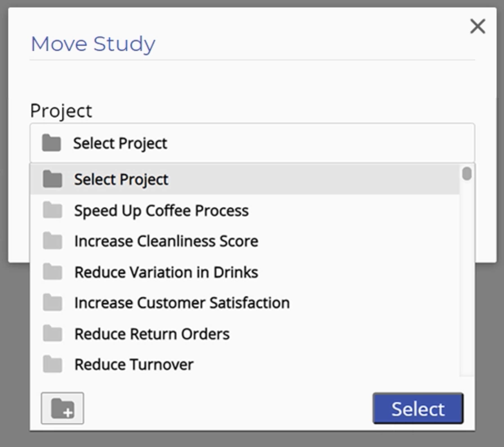Pick the Reduce Return Orders project
This screenshot has height=447, width=504.
pos(152,334)
